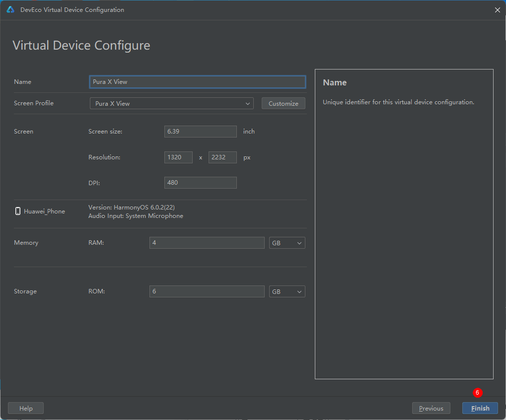Click the Virtual Device Configure heading

pyautogui.click(x=81, y=46)
